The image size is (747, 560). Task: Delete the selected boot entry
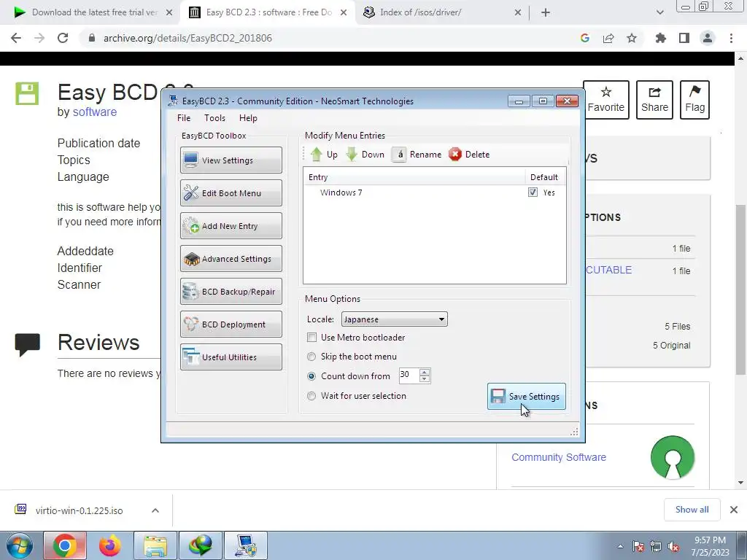pyautogui.click(x=469, y=155)
